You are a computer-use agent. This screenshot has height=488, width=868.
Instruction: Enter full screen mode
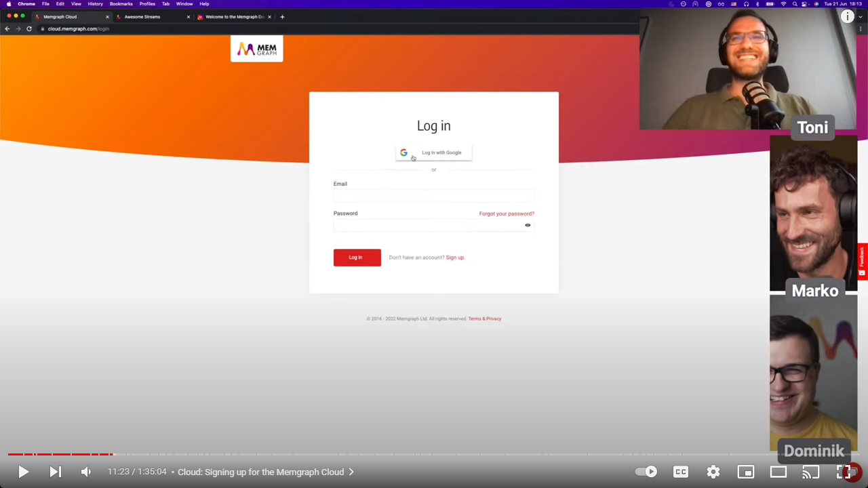tap(844, 472)
